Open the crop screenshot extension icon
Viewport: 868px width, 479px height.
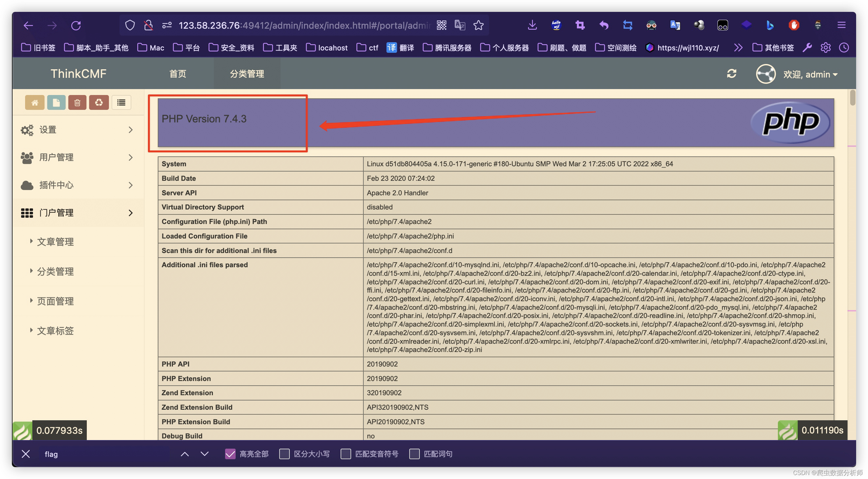pyautogui.click(x=580, y=25)
